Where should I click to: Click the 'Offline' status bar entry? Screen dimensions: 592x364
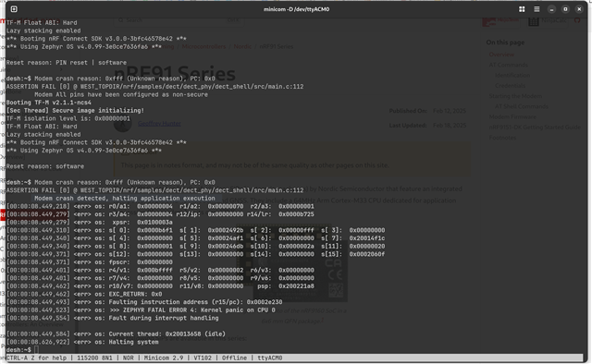pyautogui.click(x=234, y=358)
